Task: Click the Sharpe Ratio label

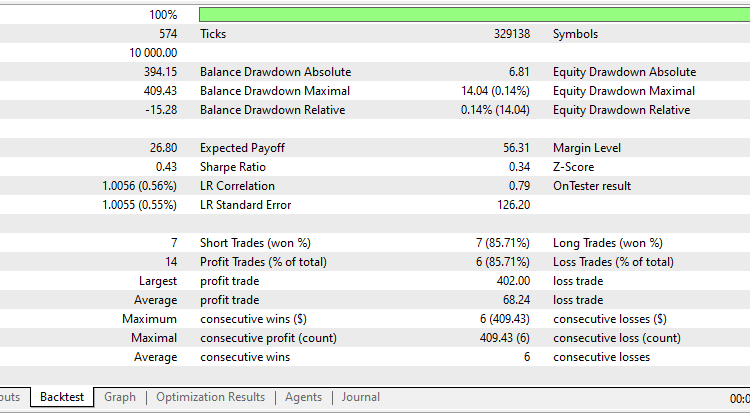Action: 234,167
